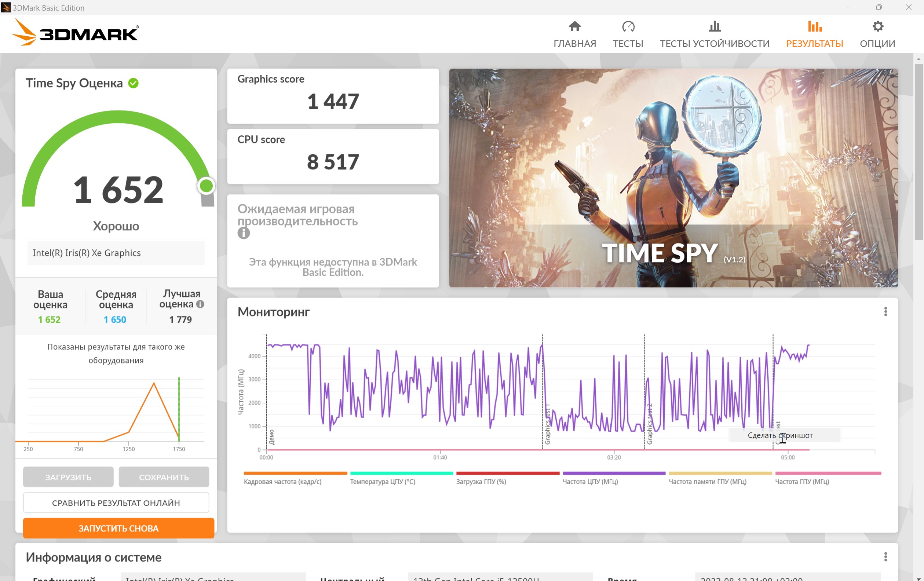Open Информация о системе three-dot menu
The width and height of the screenshot is (924, 581).
[885, 556]
